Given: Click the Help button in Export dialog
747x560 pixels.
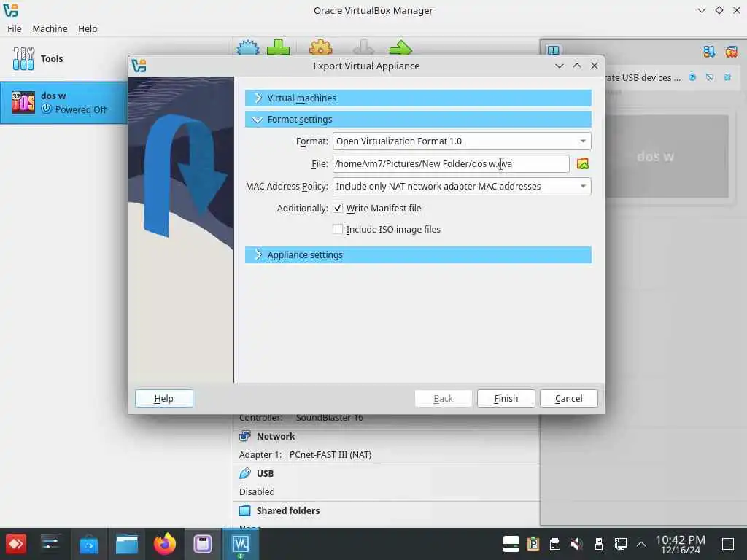Looking at the screenshot, I should [164, 399].
